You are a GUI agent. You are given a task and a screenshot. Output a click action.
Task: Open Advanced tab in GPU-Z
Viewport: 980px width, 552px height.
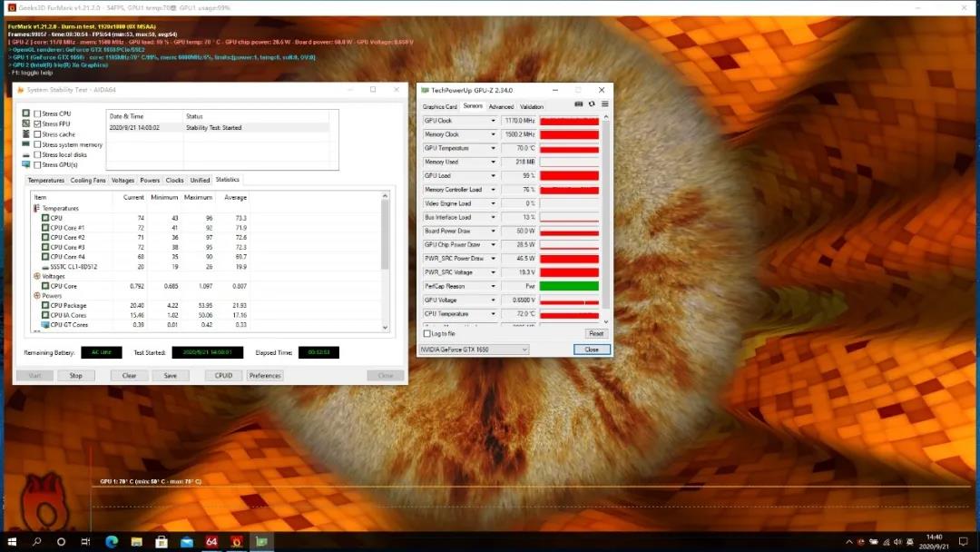[x=501, y=107]
